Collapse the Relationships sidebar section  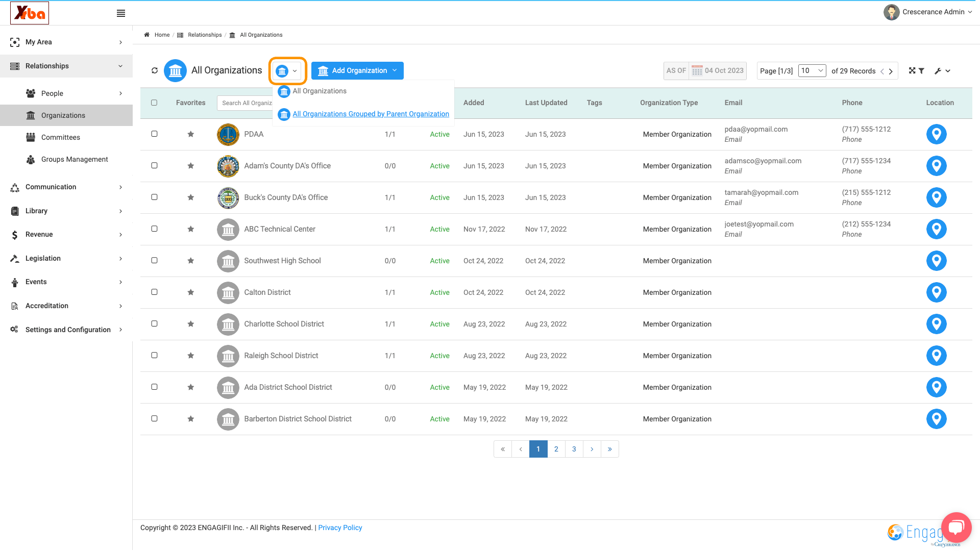point(66,66)
